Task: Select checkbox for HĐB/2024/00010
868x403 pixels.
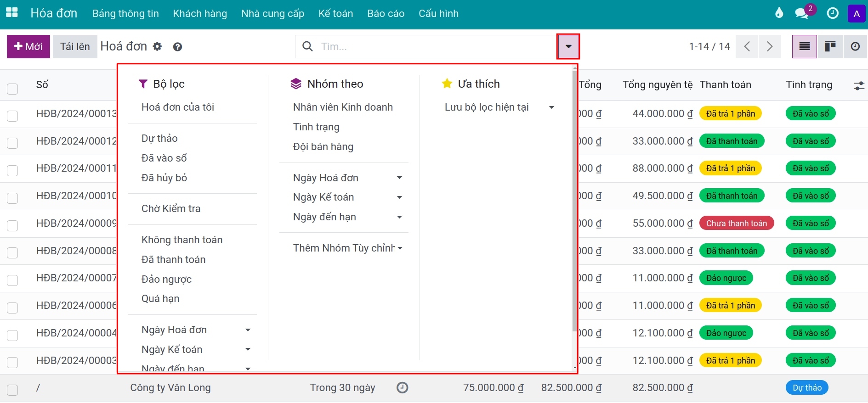Action: pyautogui.click(x=12, y=198)
